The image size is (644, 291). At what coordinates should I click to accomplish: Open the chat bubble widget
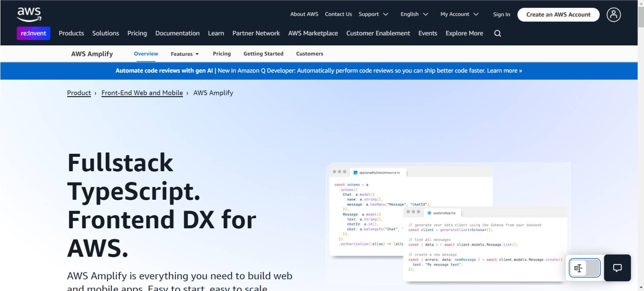click(x=617, y=268)
